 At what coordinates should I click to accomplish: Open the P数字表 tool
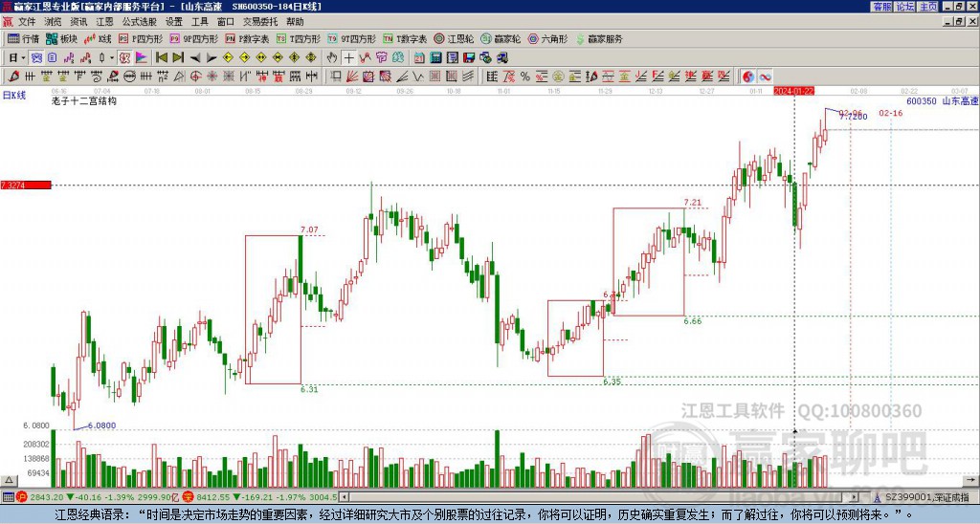(248, 38)
